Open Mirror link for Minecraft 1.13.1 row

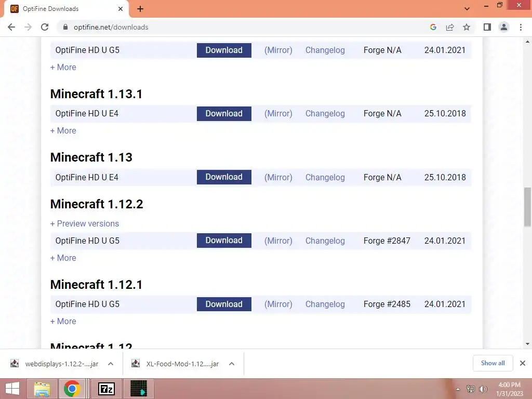[x=278, y=114]
